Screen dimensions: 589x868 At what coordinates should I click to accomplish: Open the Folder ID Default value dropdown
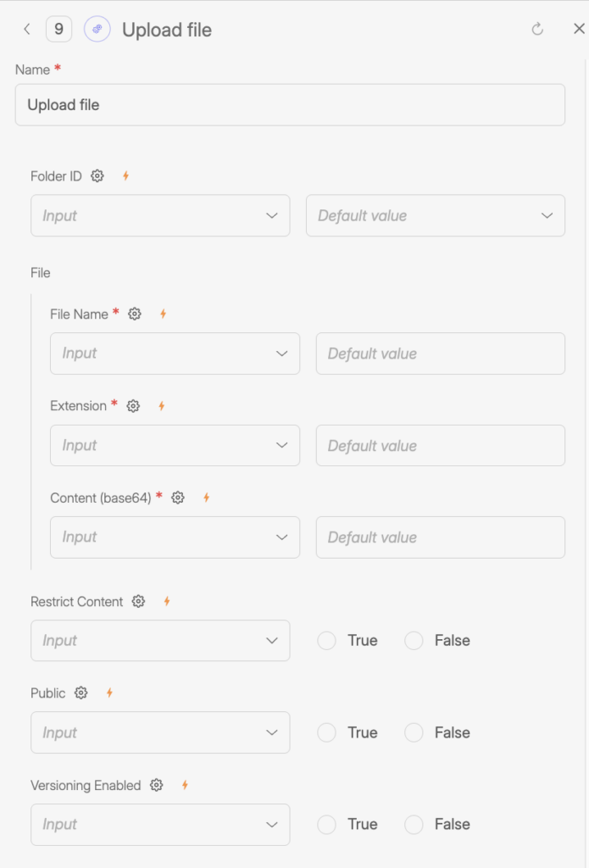(x=435, y=215)
